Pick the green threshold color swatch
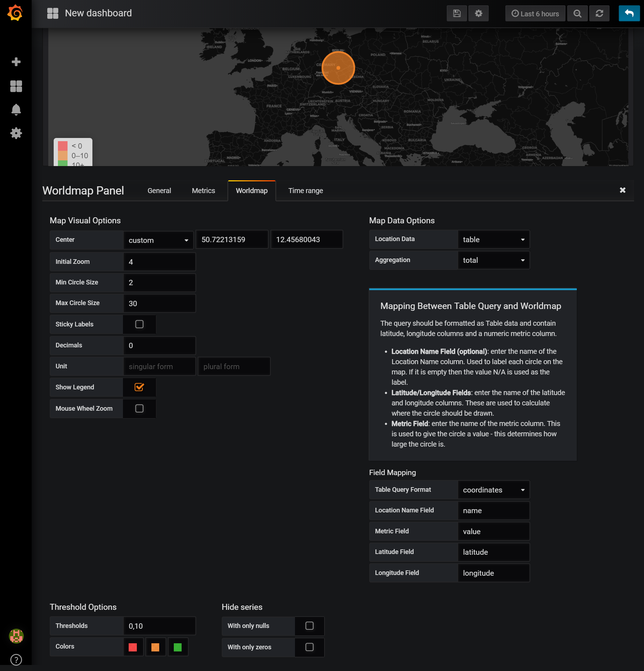This screenshot has height=671, width=644. point(178,647)
